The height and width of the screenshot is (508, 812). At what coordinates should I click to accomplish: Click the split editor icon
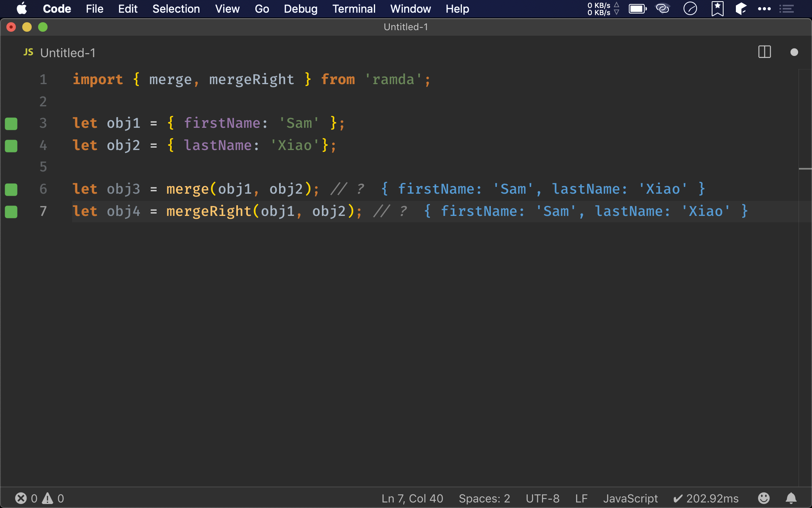764,52
